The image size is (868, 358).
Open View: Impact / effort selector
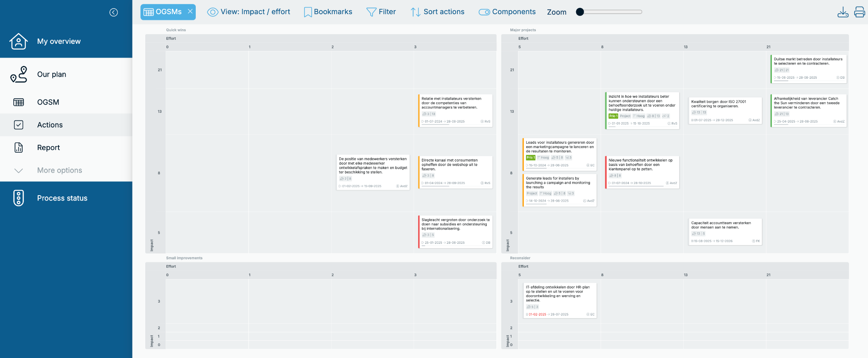click(x=249, y=12)
